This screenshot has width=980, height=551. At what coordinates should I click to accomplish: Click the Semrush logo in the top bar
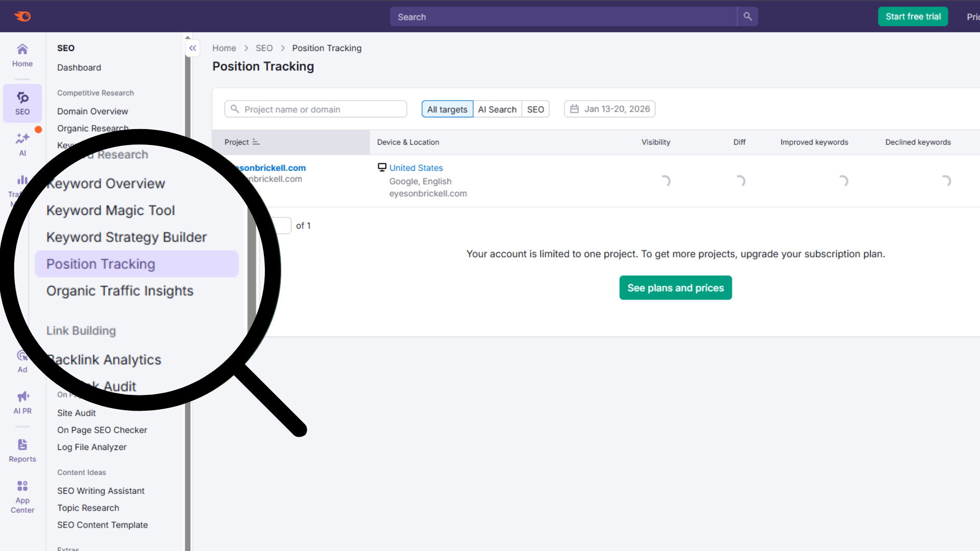tap(23, 16)
